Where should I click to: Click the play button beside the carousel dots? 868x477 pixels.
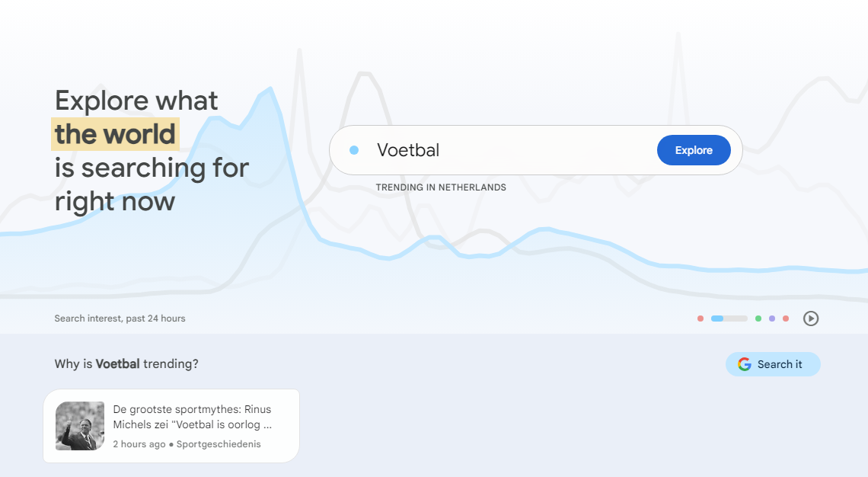point(811,319)
